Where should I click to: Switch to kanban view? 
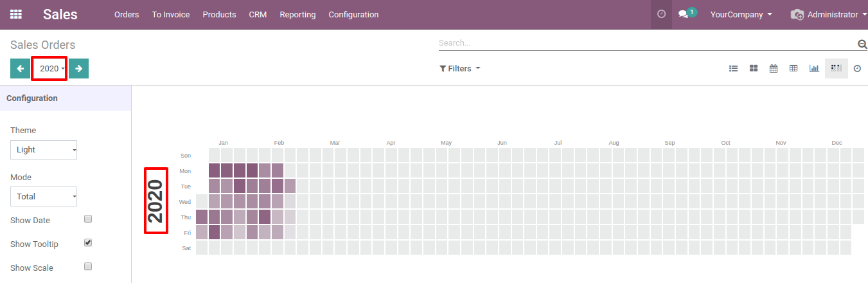coord(754,68)
